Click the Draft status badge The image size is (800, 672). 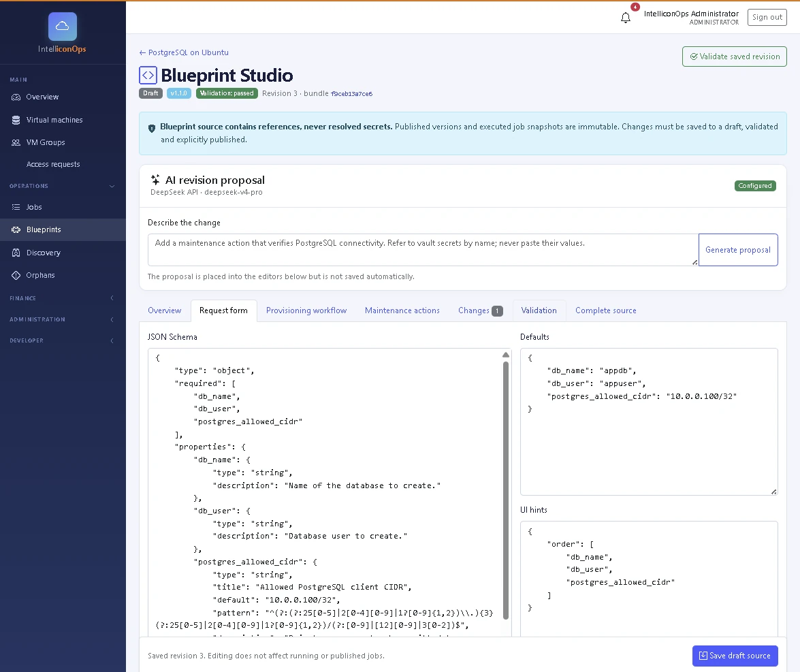(150, 93)
